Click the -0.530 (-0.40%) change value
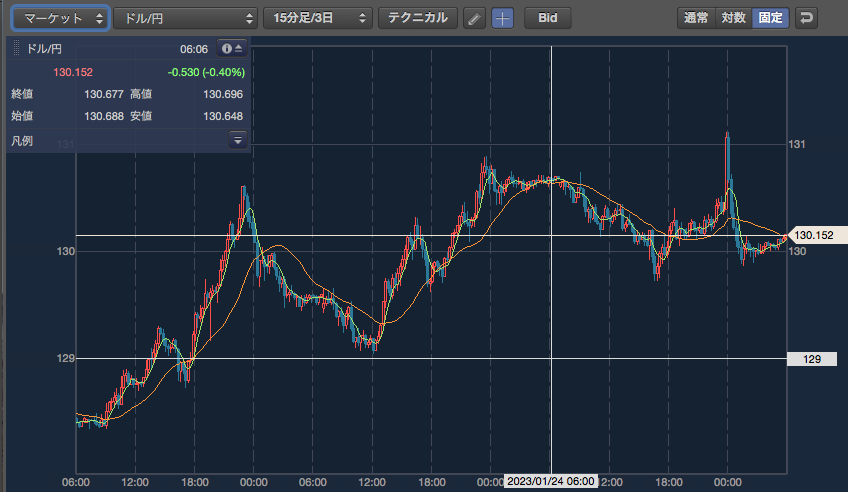Screen dimensions: 848x492 [206, 72]
